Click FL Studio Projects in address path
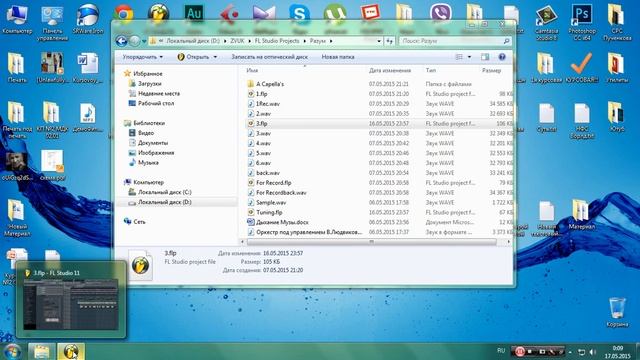The image size is (640, 360). [277, 41]
